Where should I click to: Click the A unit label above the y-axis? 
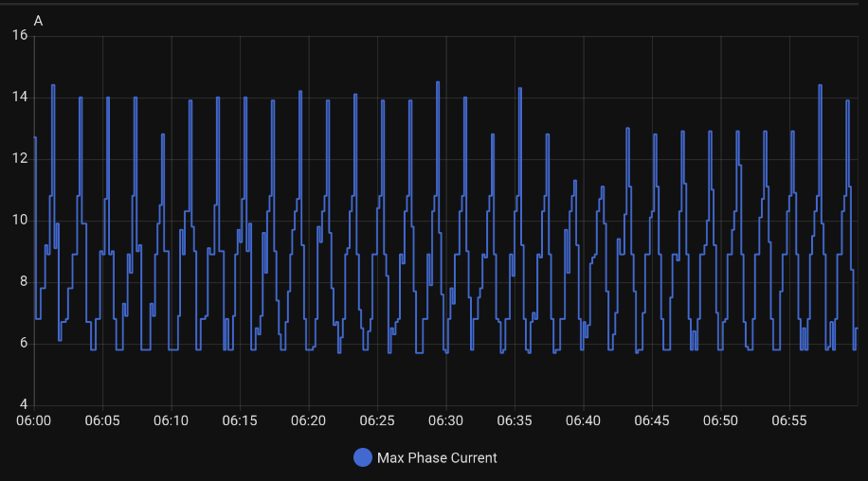click(x=38, y=21)
